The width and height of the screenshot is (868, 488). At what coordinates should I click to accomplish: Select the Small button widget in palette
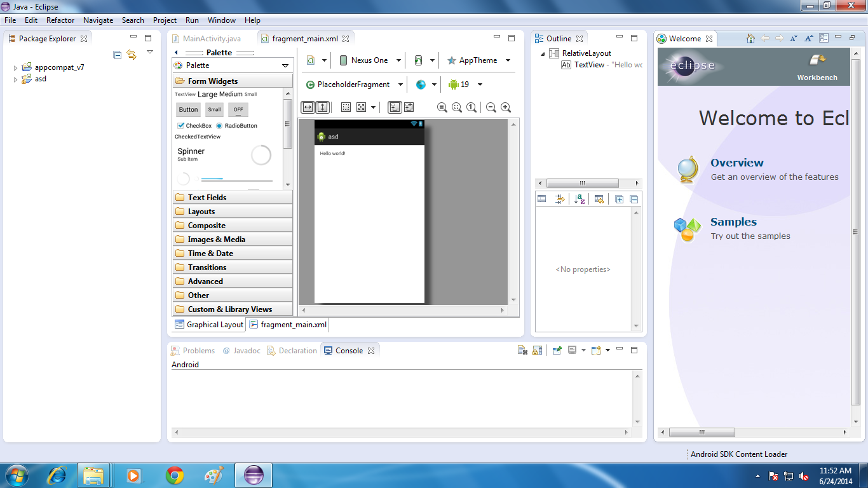(214, 109)
